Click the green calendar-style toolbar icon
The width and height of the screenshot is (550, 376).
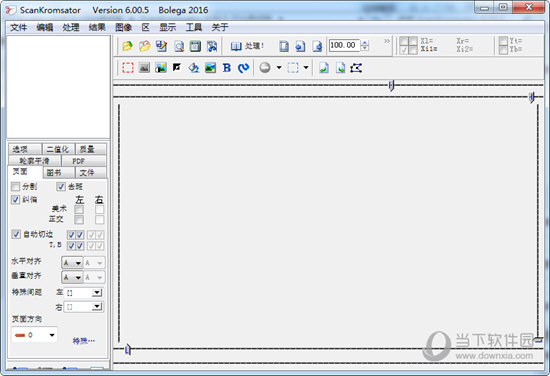195,46
